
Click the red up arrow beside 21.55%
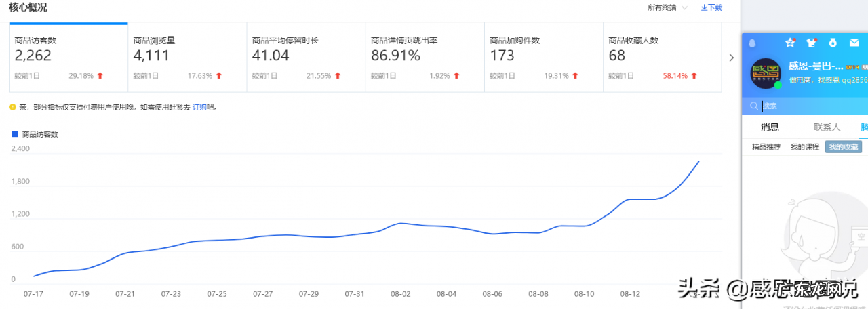point(337,76)
